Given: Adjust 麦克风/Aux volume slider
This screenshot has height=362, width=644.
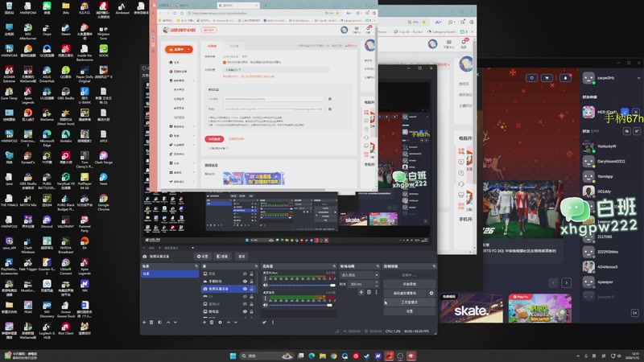Looking at the screenshot, I should coord(300,285).
